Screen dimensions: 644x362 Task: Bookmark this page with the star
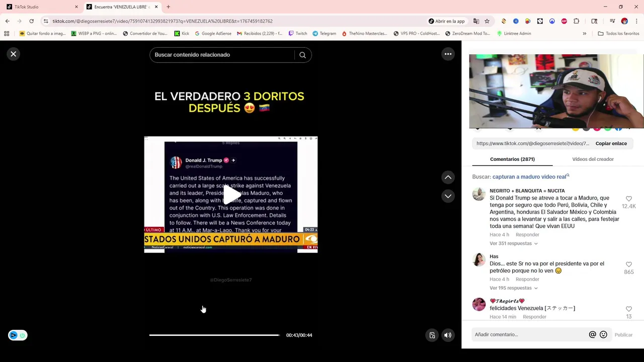pyautogui.click(x=487, y=21)
